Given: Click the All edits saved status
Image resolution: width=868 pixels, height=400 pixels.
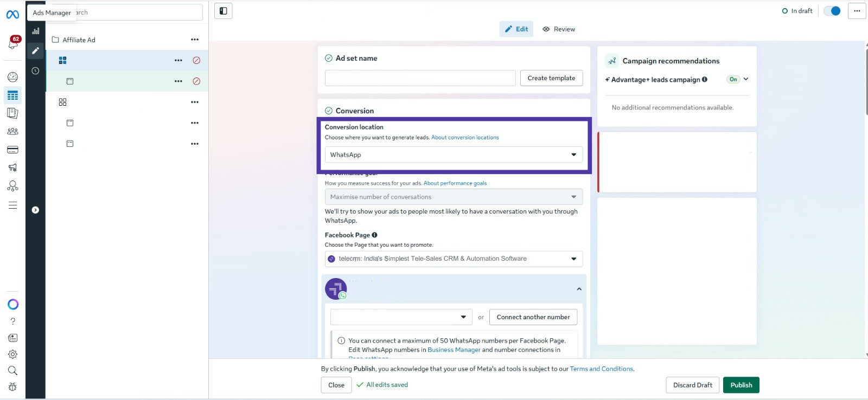Looking at the screenshot, I should coord(382,385).
